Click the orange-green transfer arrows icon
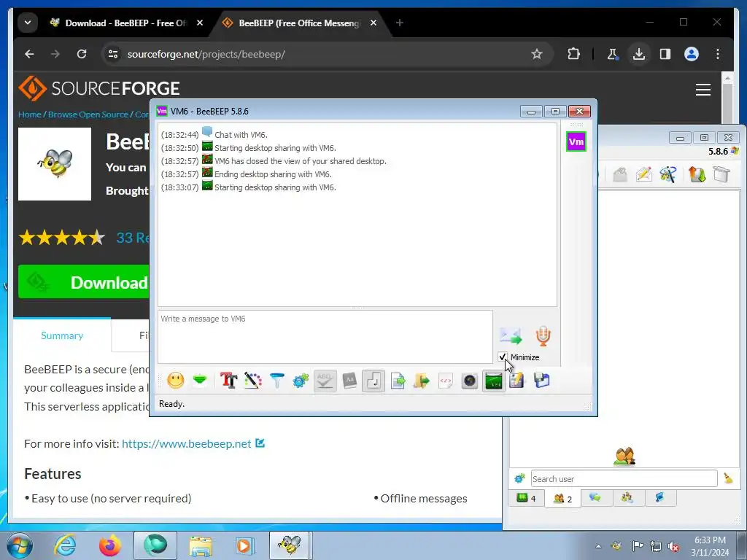 click(x=697, y=174)
